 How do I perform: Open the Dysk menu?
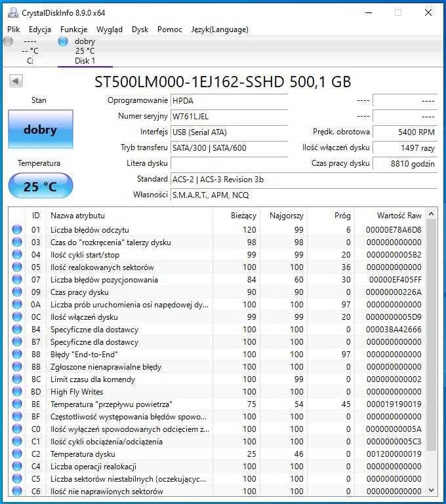pos(140,29)
